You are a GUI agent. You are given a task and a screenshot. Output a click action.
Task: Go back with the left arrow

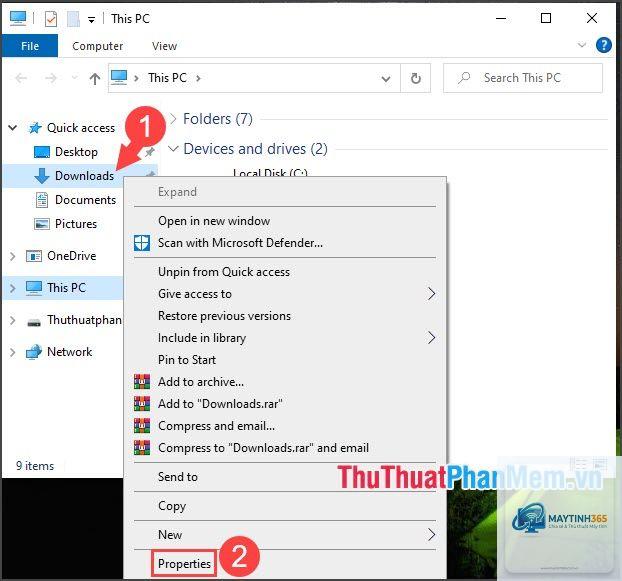tap(21, 78)
